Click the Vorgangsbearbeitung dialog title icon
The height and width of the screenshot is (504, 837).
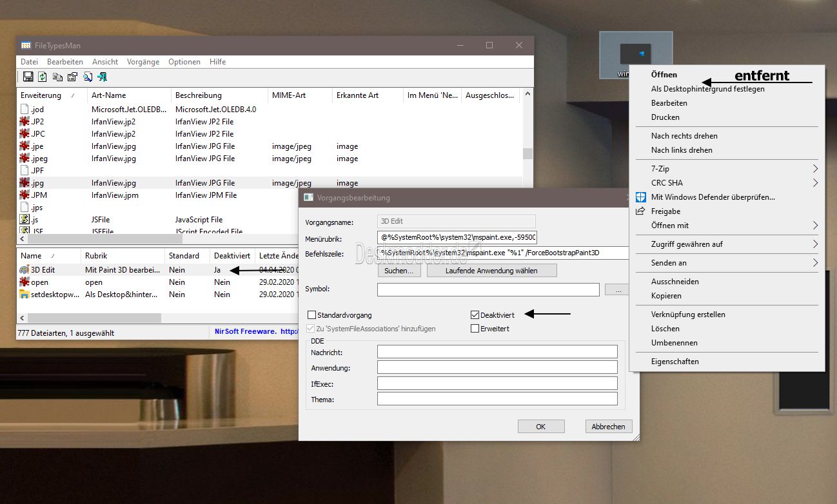click(x=309, y=198)
